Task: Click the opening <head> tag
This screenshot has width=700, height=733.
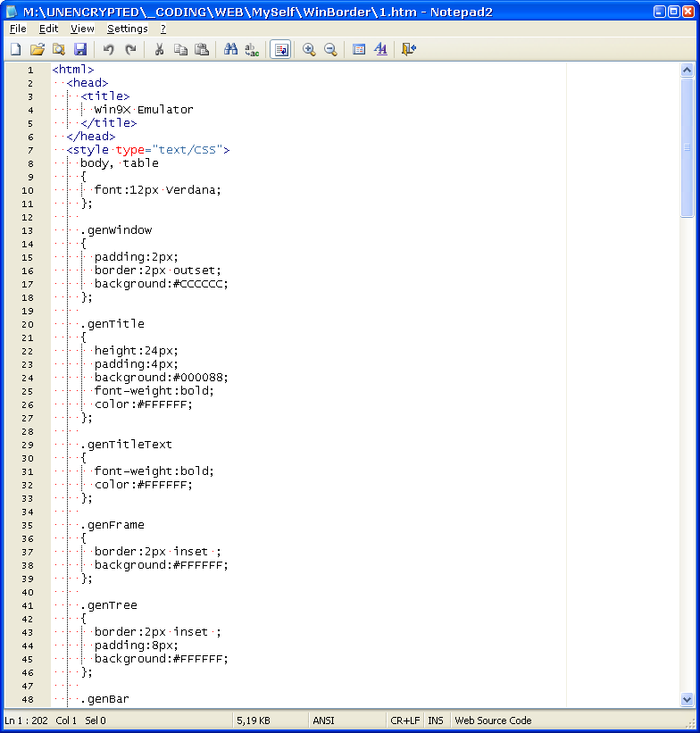Action: (x=87, y=83)
